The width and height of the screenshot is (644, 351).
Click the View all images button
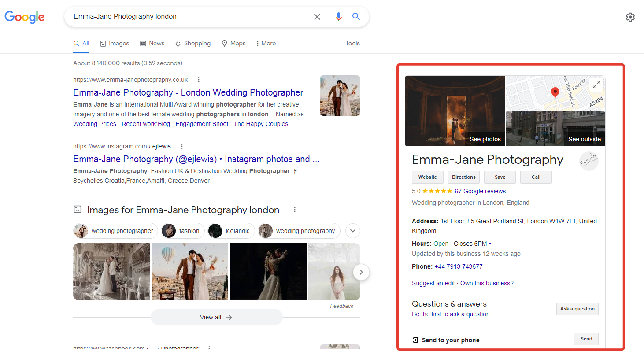point(216,317)
